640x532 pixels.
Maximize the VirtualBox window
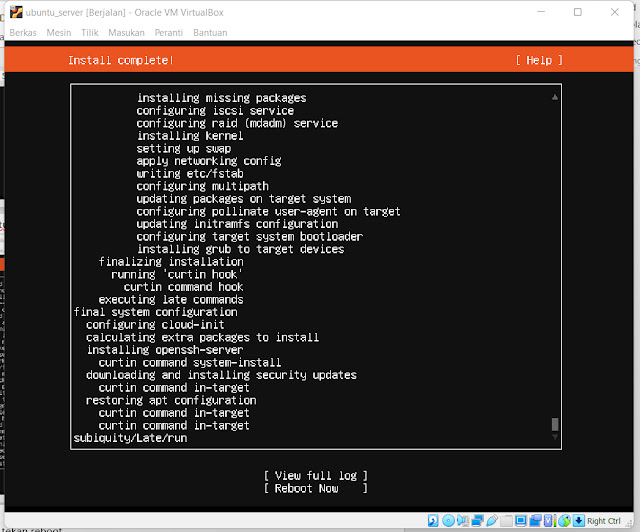click(578, 12)
